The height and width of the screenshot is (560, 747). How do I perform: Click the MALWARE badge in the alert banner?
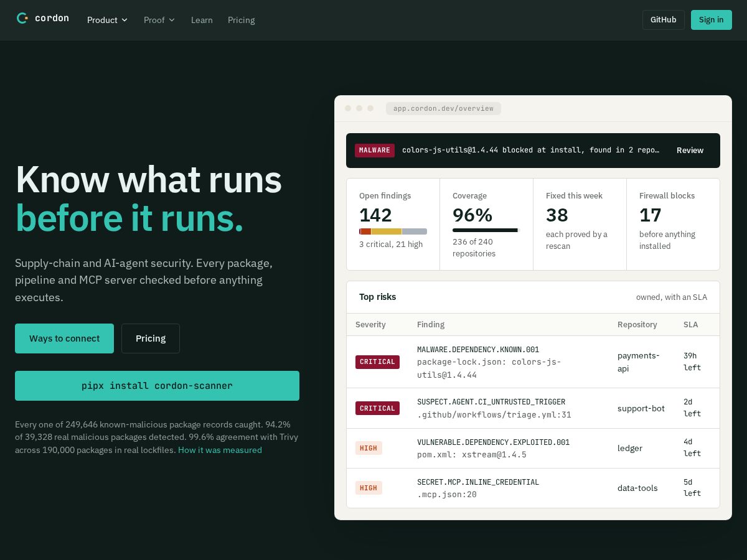point(375,151)
